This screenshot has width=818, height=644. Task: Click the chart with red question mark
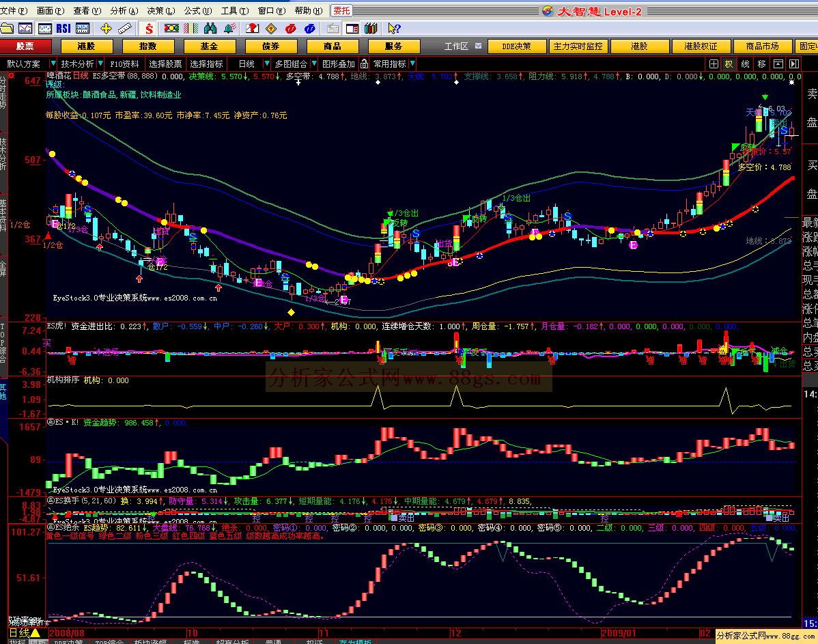(252, 29)
